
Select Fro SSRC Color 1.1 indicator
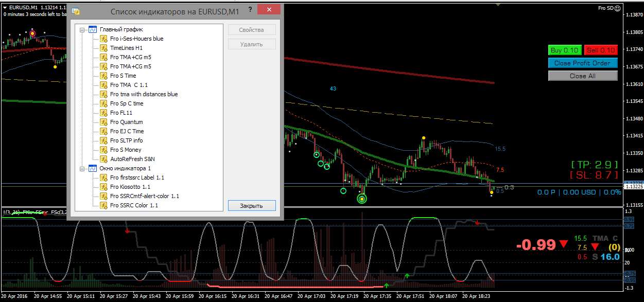pos(134,205)
